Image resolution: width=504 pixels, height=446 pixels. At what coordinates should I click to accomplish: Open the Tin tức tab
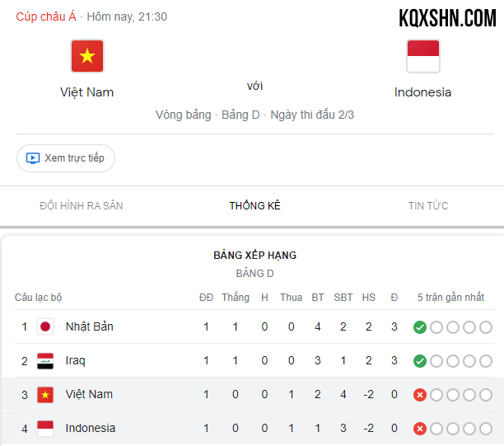pyautogui.click(x=428, y=205)
